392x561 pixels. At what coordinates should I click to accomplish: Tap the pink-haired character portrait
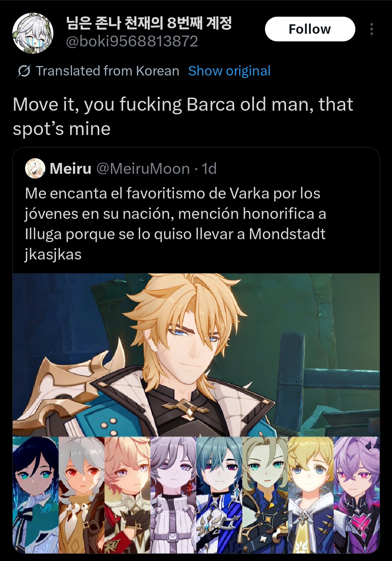coord(127,495)
